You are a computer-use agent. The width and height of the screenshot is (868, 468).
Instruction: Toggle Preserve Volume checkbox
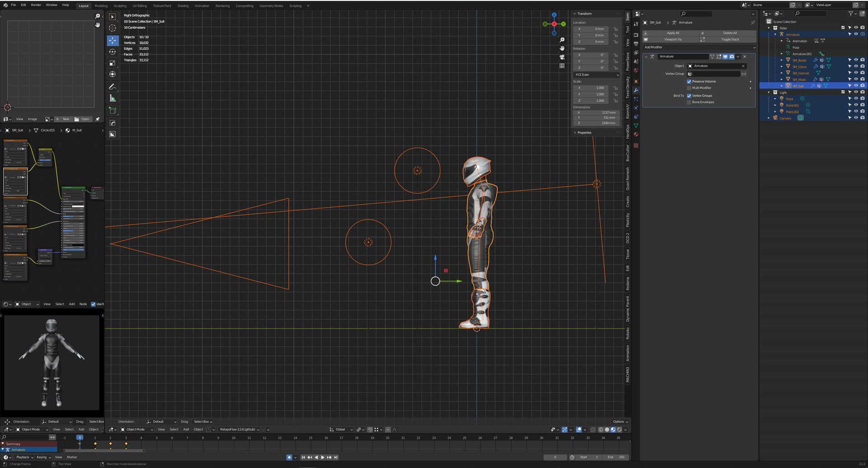click(x=689, y=81)
